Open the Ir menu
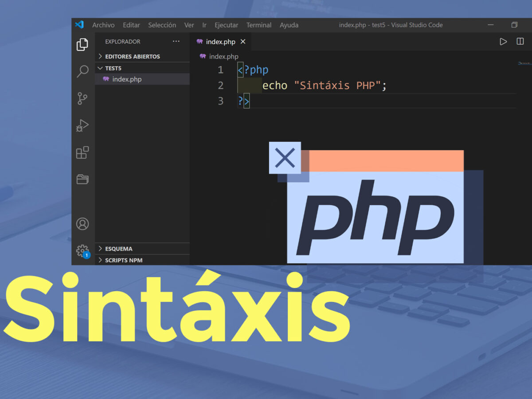Image resolution: width=532 pixels, height=399 pixels. coord(204,25)
